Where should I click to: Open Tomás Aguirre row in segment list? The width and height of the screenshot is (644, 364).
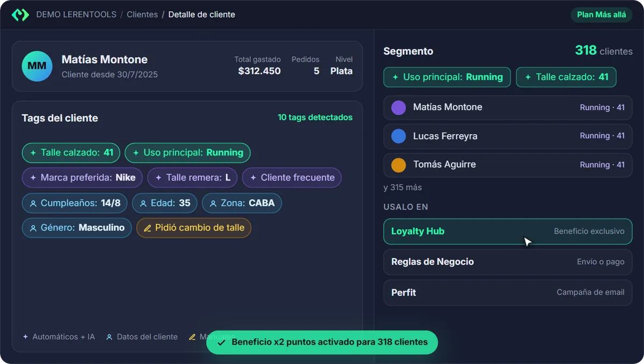coord(508,165)
